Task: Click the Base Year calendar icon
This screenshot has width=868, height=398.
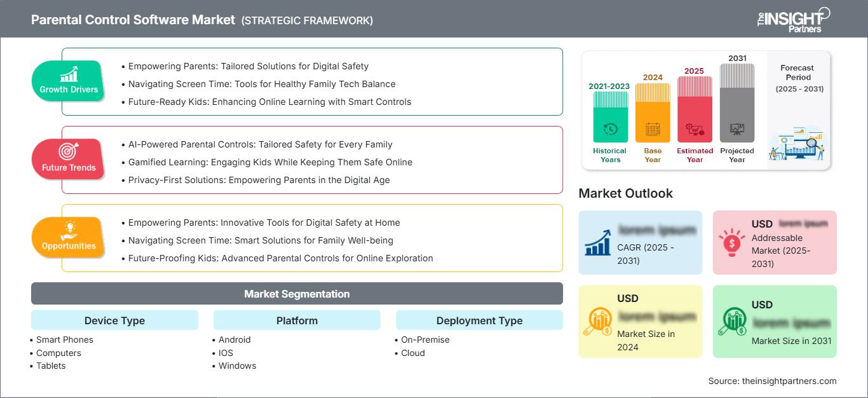Action: [x=653, y=130]
